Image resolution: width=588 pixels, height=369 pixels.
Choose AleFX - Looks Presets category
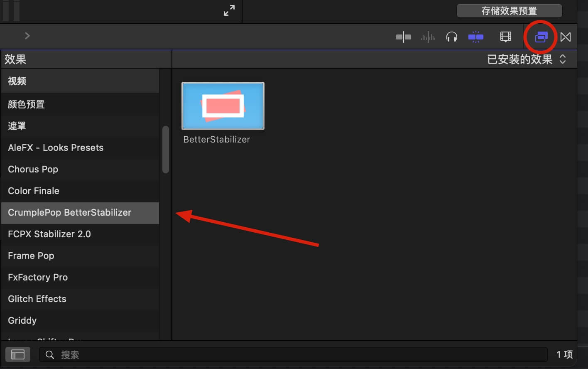point(80,148)
